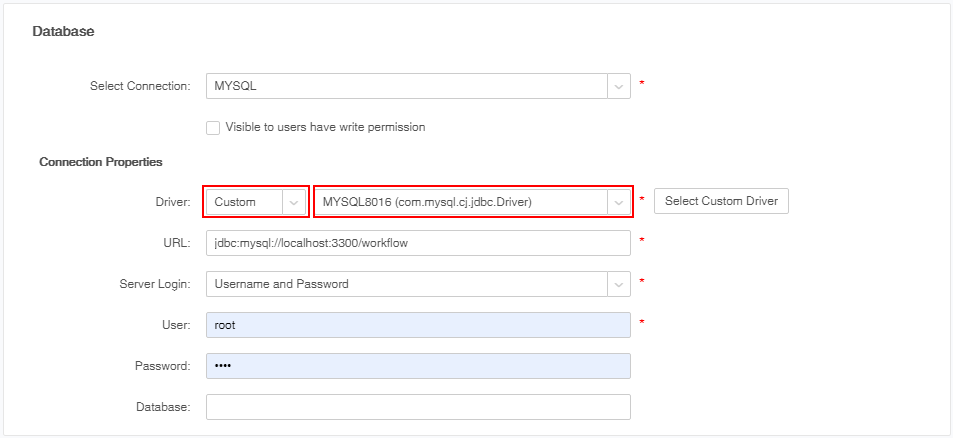Click the Database section heading
953x438 pixels.
pyautogui.click(x=63, y=32)
